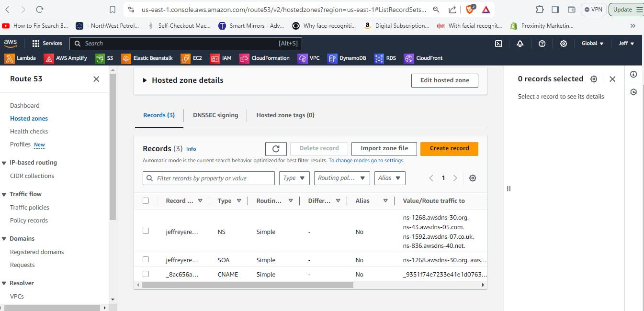Collapse the Traffic flow section
Screen dimensions: 644x311
[4, 194]
